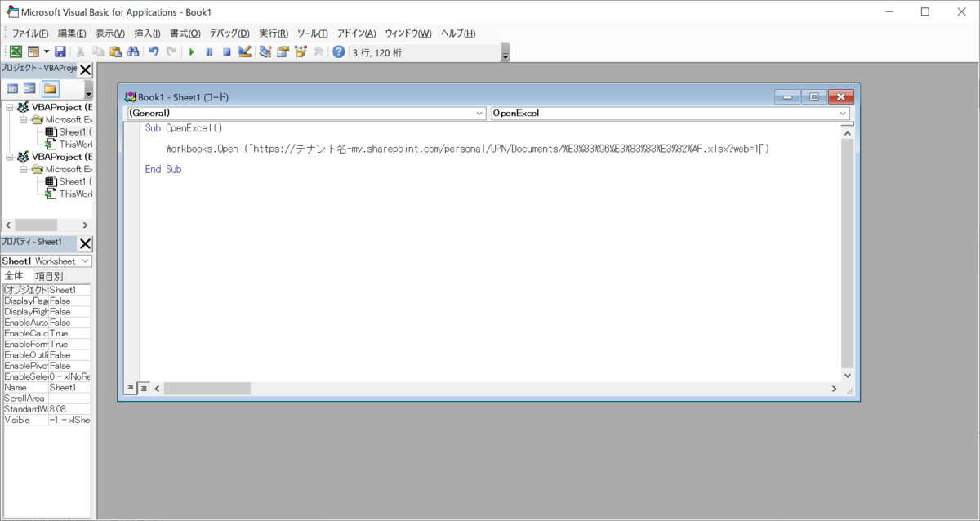
Task: Open Project Explorer toolbar icon
Action: pos(265,51)
